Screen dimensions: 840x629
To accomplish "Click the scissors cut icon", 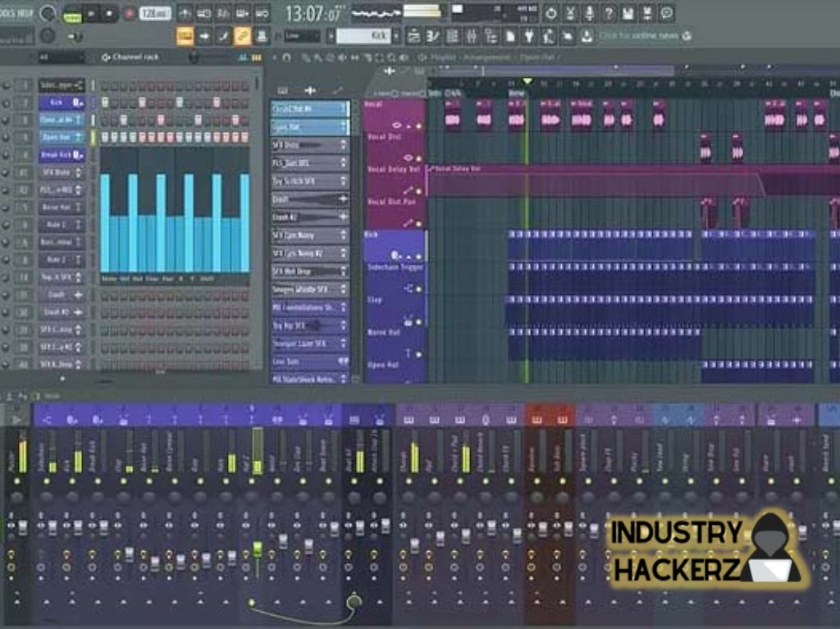I will click(x=570, y=13).
